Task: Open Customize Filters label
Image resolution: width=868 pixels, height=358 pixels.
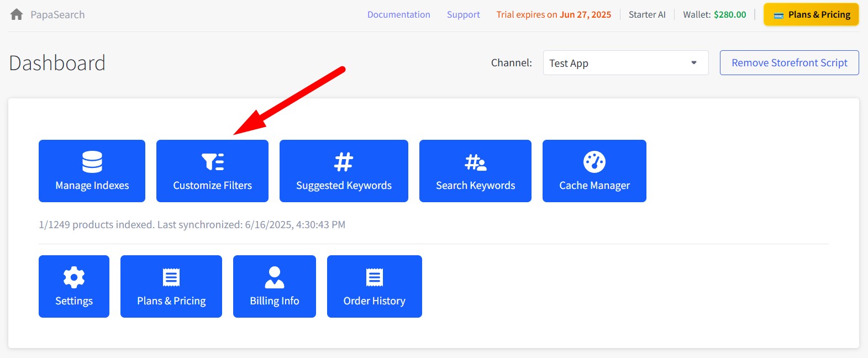Action: pyautogui.click(x=213, y=186)
